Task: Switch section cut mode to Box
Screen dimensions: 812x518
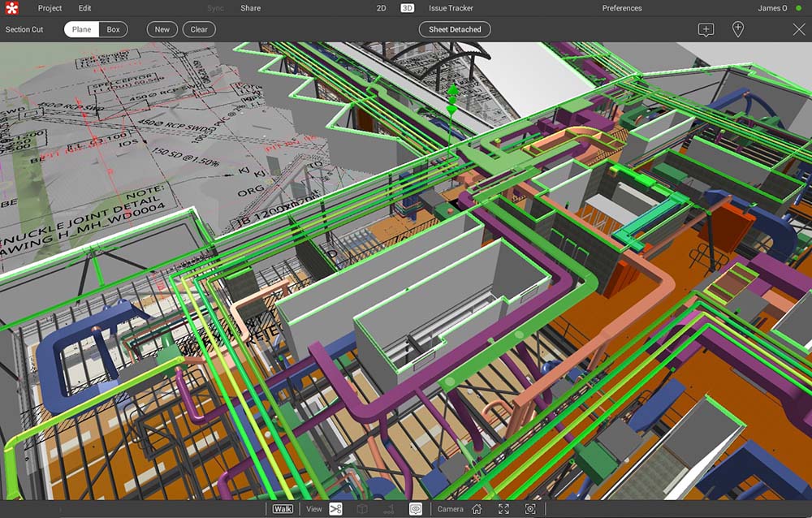Action: pyautogui.click(x=114, y=29)
